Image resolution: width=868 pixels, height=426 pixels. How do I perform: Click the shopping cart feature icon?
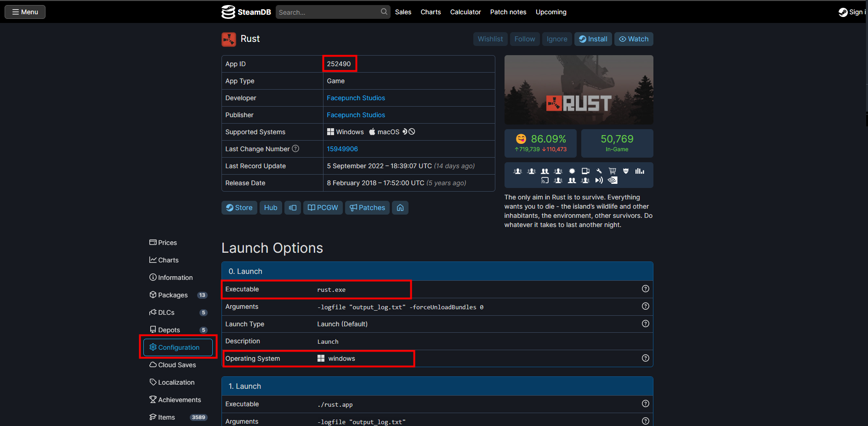(x=613, y=171)
